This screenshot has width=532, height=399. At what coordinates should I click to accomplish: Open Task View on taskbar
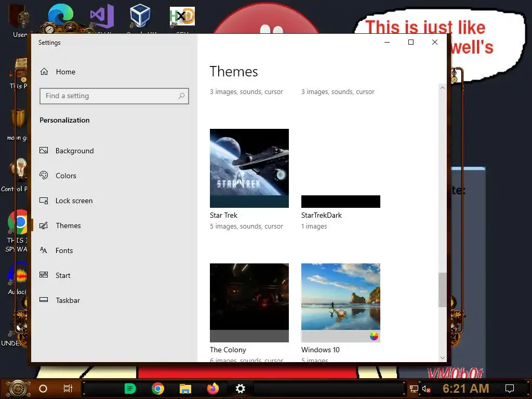pyautogui.click(x=68, y=389)
